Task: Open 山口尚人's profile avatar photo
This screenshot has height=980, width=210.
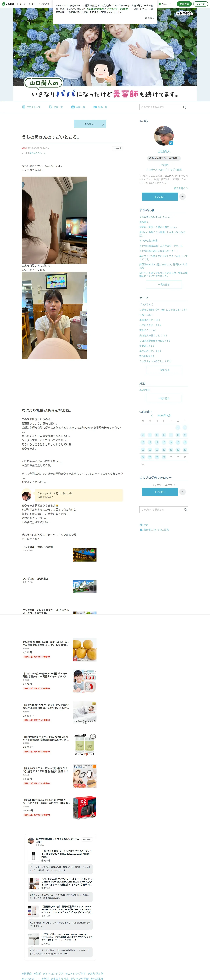Action: pos(164,136)
